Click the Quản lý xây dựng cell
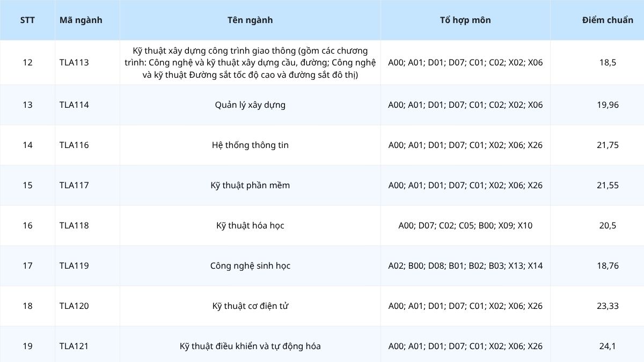 point(250,105)
